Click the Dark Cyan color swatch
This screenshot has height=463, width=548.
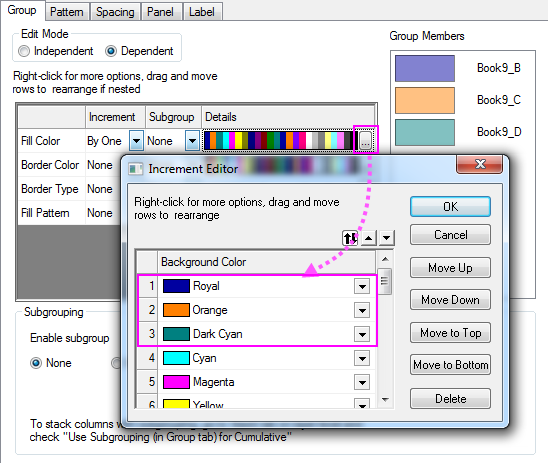(x=176, y=334)
